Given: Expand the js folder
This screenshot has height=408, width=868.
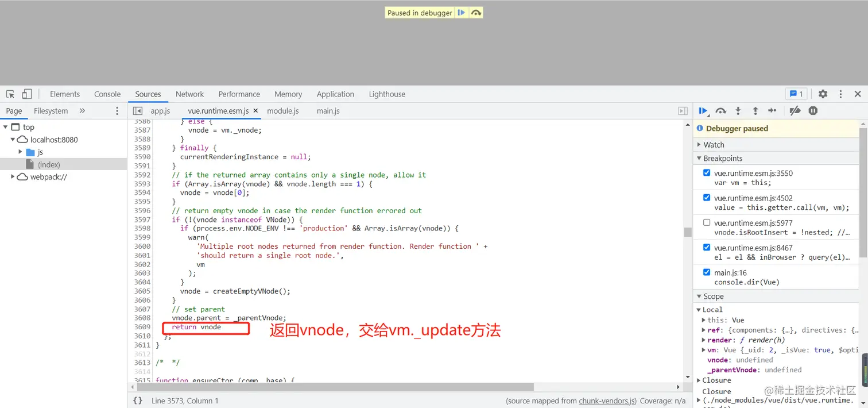Looking at the screenshot, I should click(21, 152).
